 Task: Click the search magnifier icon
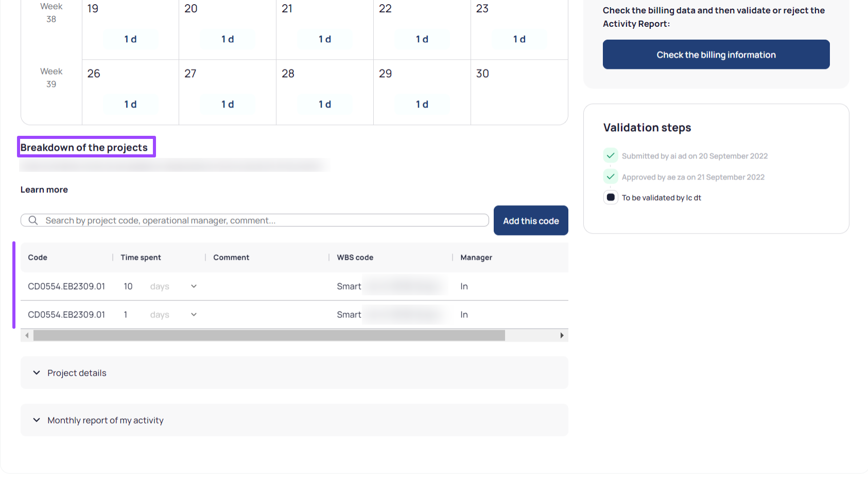coord(33,220)
